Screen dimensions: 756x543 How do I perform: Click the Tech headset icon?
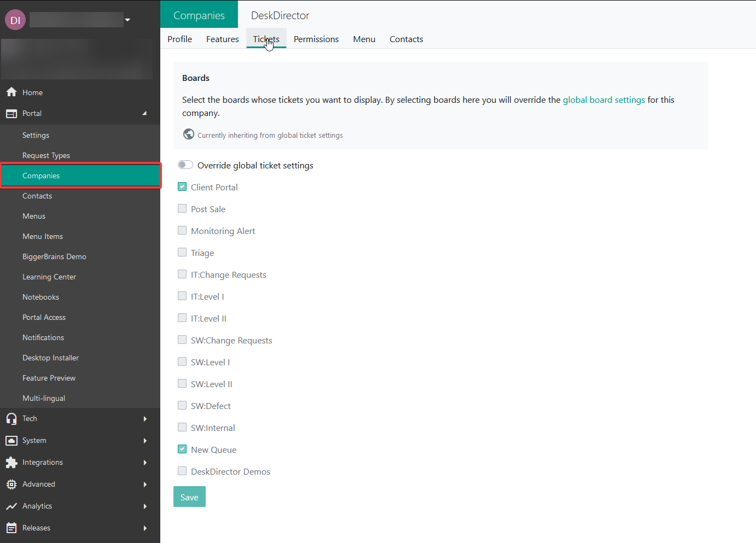pyautogui.click(x=11, y=419)
